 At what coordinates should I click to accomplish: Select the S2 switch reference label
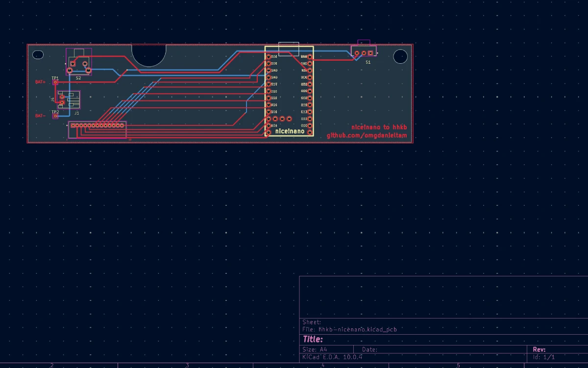coord(78,78)
